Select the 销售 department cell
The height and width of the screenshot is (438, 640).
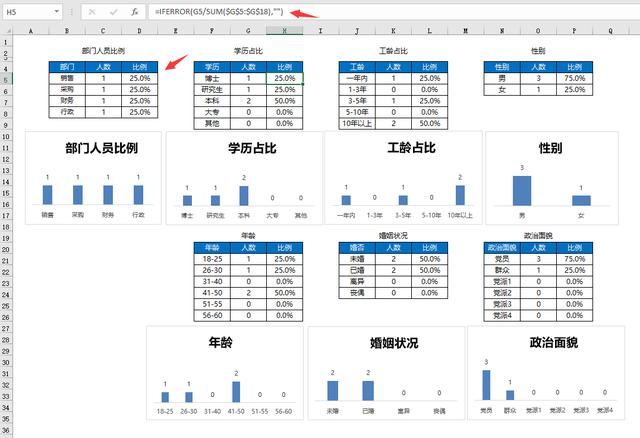click(67, 78)
